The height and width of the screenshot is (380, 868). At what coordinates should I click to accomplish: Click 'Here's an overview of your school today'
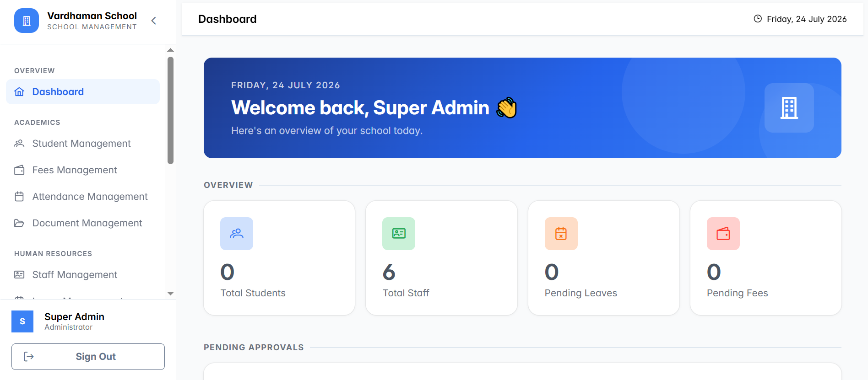click(327, 131)
